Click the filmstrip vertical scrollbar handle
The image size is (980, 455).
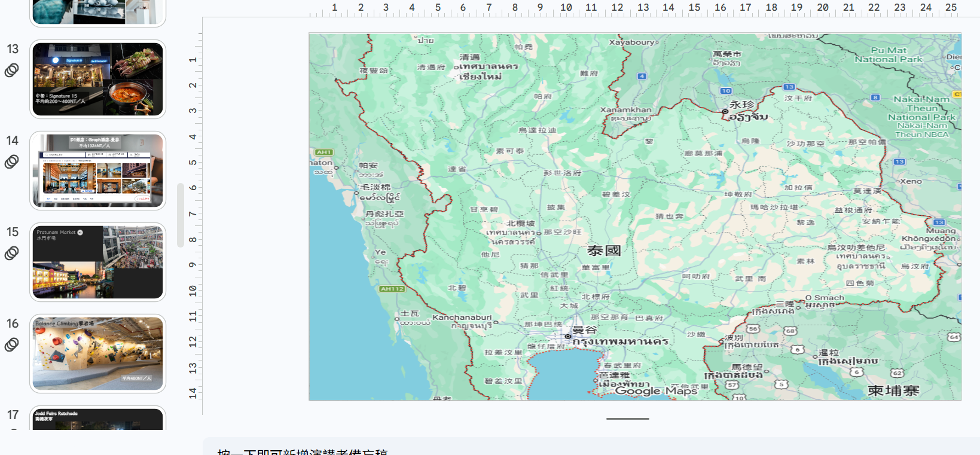pyautogui.click(x=181, y=215)
